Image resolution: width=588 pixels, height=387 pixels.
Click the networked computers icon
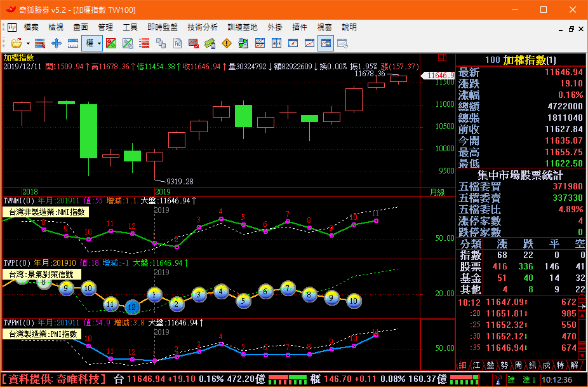click(x=243, y=44)
